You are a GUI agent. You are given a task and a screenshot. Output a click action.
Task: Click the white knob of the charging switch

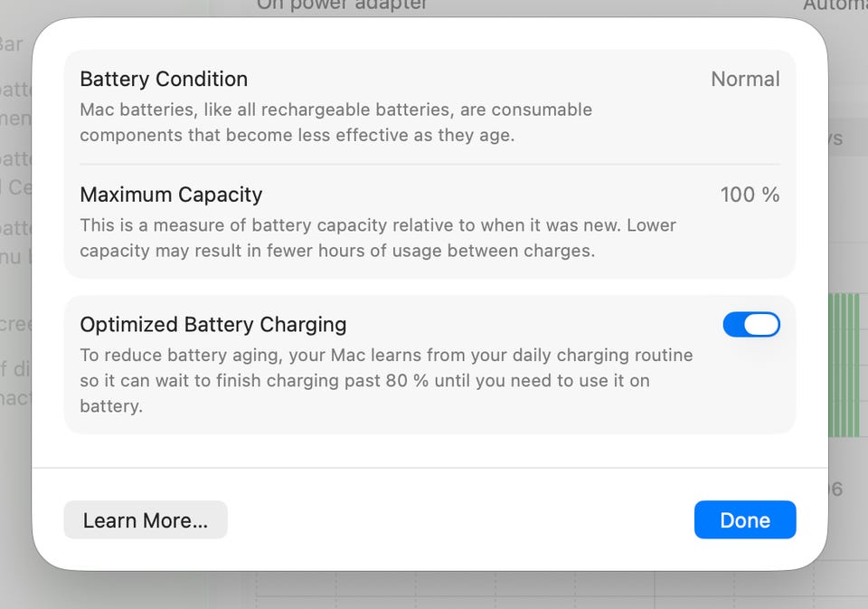[762, 325]
